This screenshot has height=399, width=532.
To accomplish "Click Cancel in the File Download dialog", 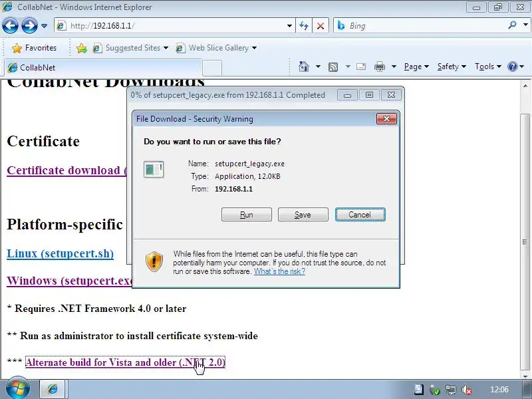I will [x=360, y=215].
